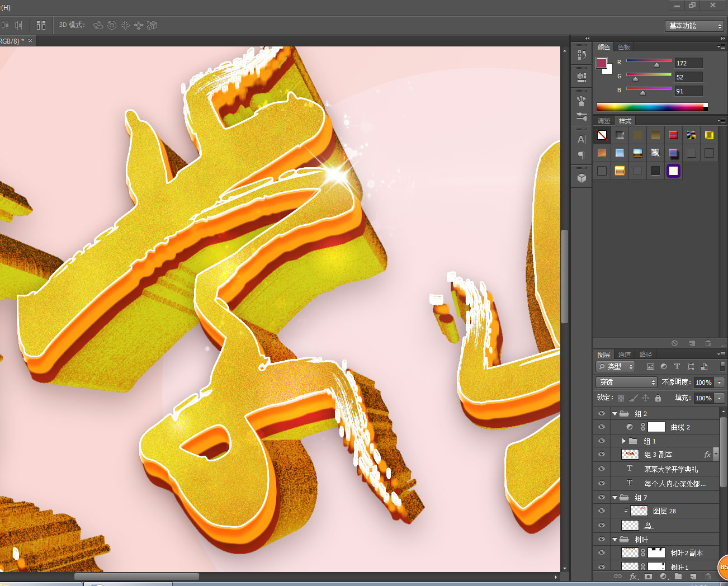Hide the 图层 28 layer eye
Image resolution: width=728 pixels, height=586 pixels.
(602, 511)
